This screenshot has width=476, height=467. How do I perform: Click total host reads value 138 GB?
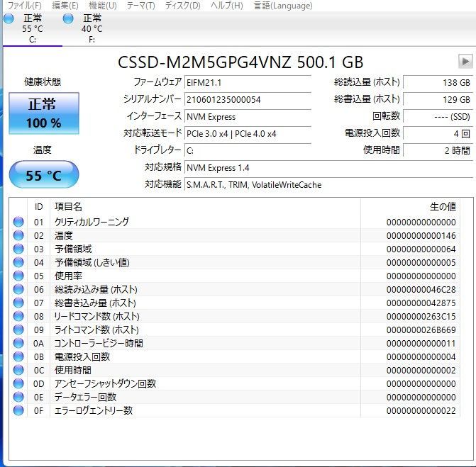tap(438, 82)
